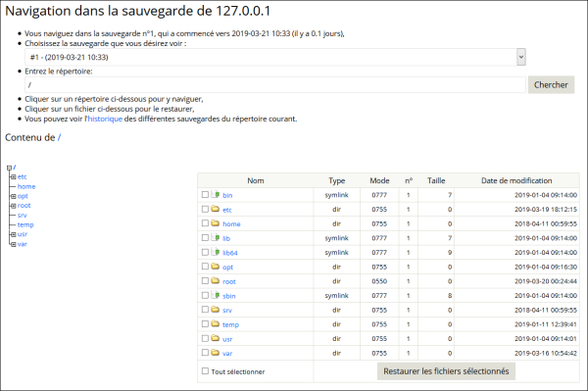Click the symlink icon beside sbin
This screenshot has width=588, height=391.
[x=216, y=295]
